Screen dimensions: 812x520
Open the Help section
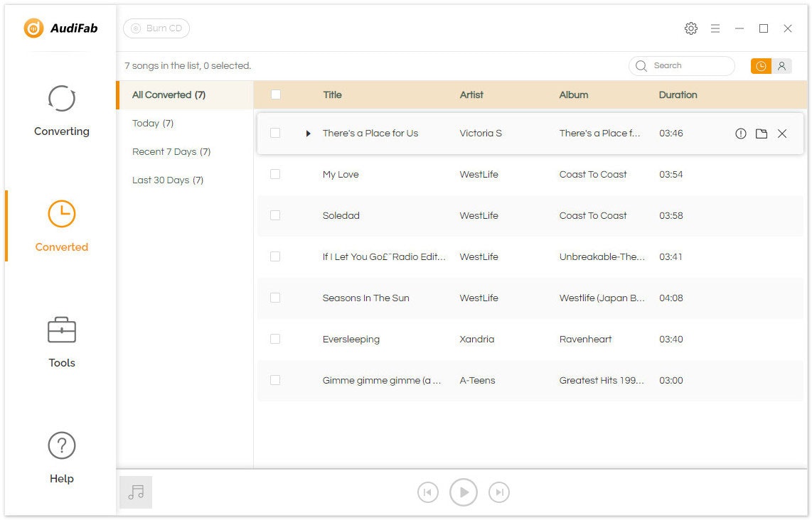tap(62, 458)
